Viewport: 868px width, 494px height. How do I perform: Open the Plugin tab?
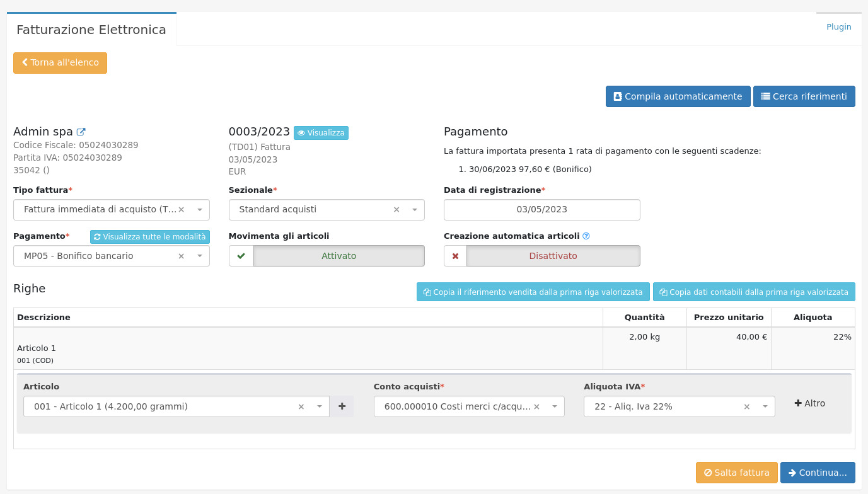click(838, 27)
